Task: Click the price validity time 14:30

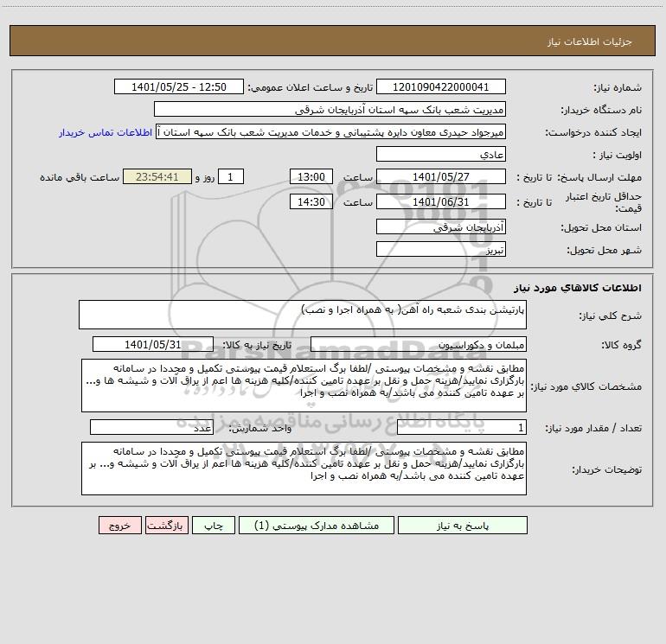Action: [x=311, y=202]
